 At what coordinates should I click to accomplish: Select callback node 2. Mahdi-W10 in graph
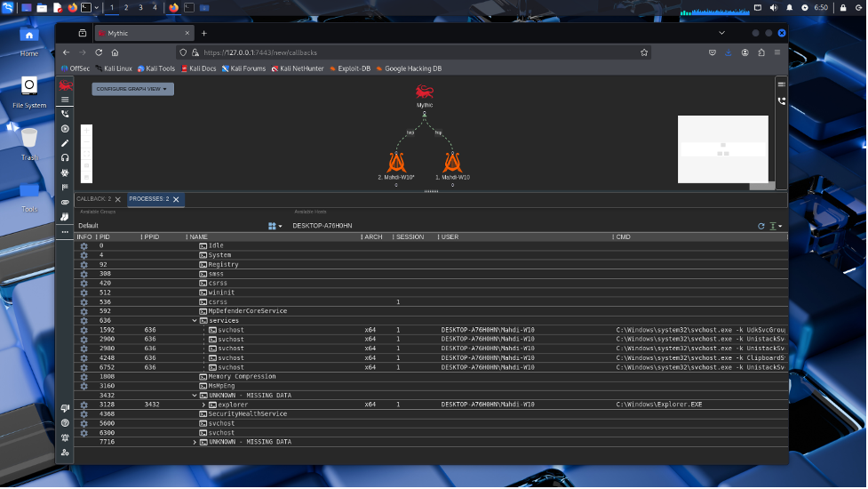[396, 165]
